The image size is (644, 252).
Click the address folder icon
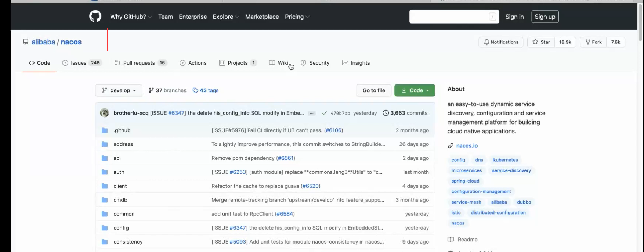click(105, 144)
